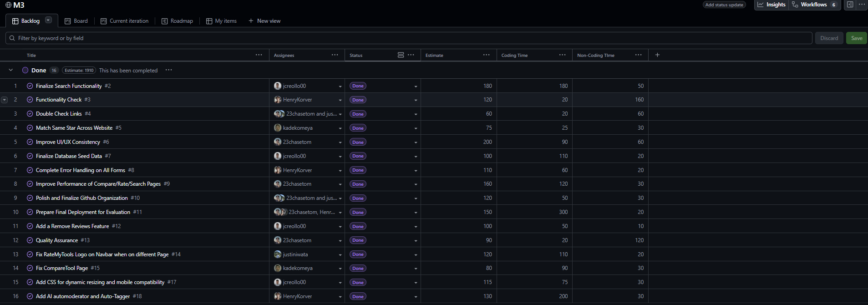The image size is (868, 305).
Task: Click Add status update
Action: click(724, 5)
